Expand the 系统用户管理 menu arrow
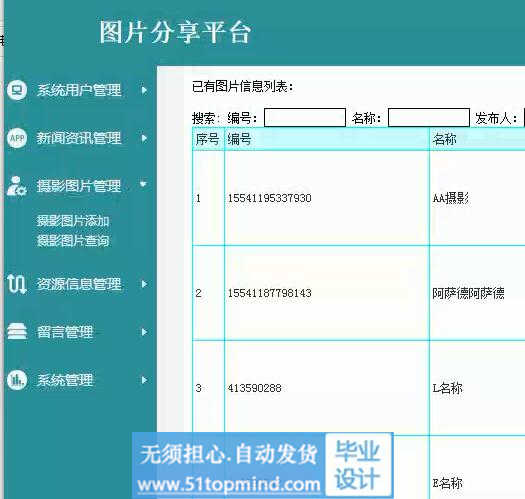Image resolution: width=525 pixels, height=499 pixels. 144,90
